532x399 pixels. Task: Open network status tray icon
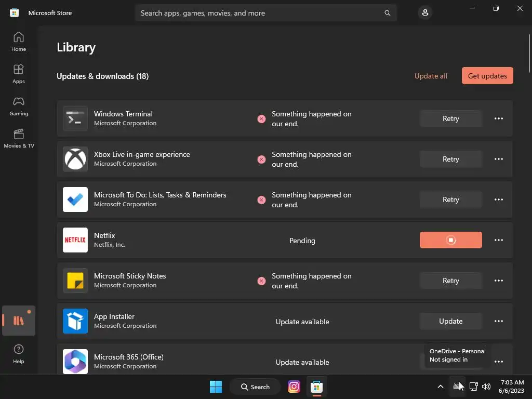[473, 386]
